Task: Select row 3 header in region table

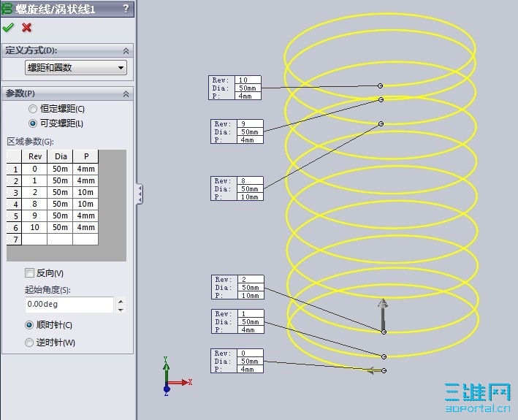Action: tap(14, 193)
